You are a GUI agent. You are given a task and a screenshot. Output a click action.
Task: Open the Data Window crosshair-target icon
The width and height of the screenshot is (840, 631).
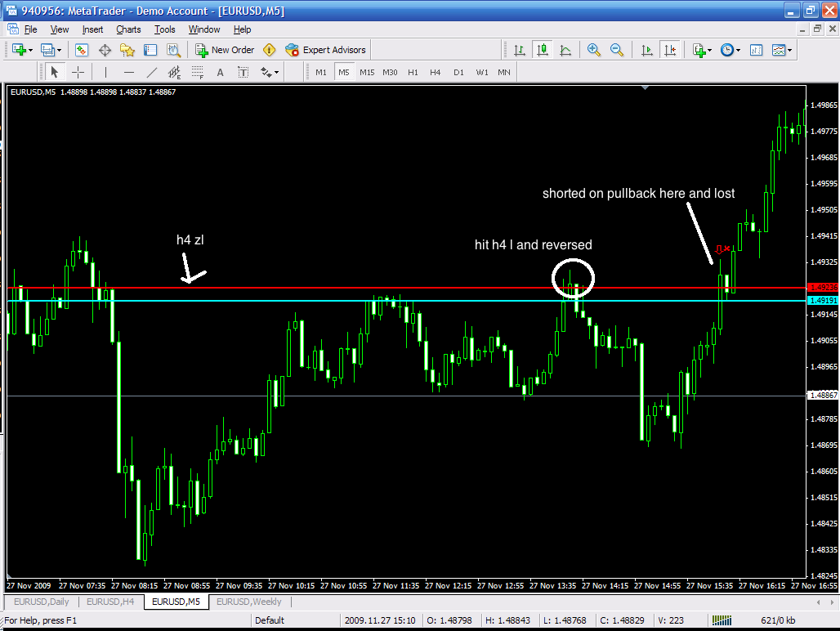pos(105,50)
